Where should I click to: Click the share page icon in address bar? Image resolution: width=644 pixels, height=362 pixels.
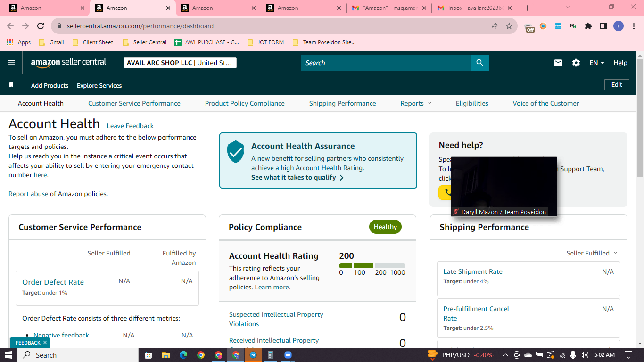pos(494,26)
